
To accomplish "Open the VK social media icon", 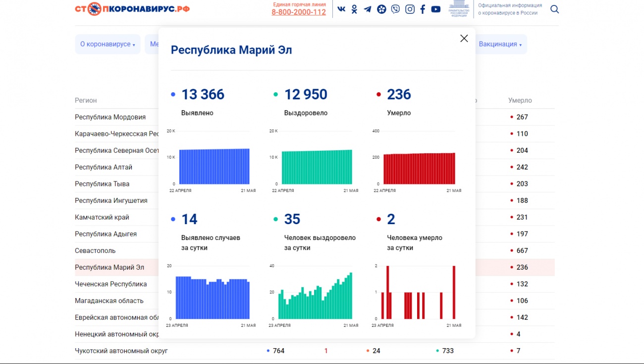I will point(341,9).
